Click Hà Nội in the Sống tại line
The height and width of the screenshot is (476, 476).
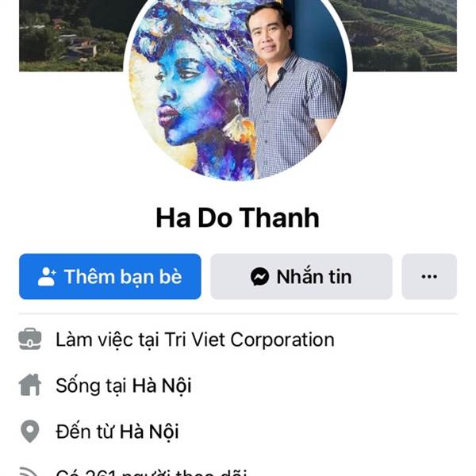(162, 386)
